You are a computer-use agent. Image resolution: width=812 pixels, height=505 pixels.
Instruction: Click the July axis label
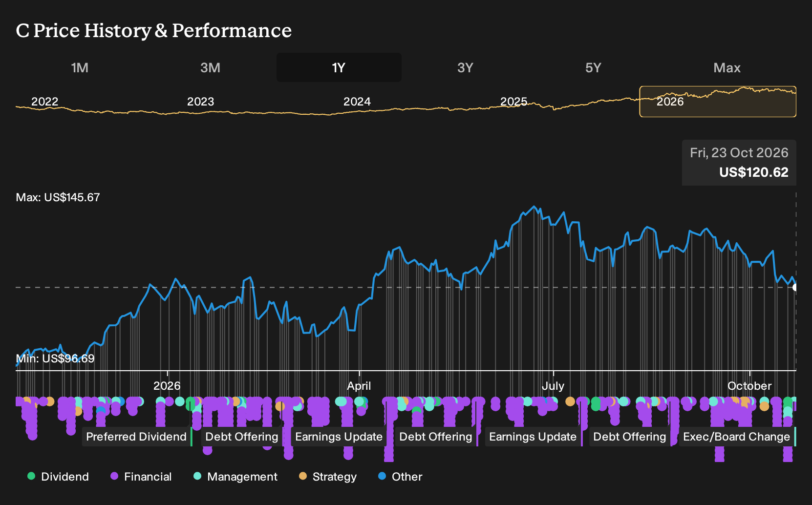(553, 386)
